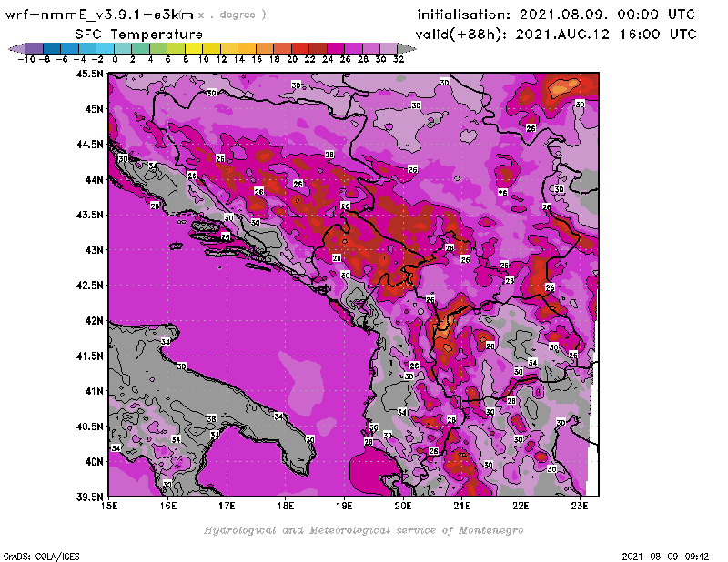Click the magenta swatch between 26 and 28

[x=353, y=48]
